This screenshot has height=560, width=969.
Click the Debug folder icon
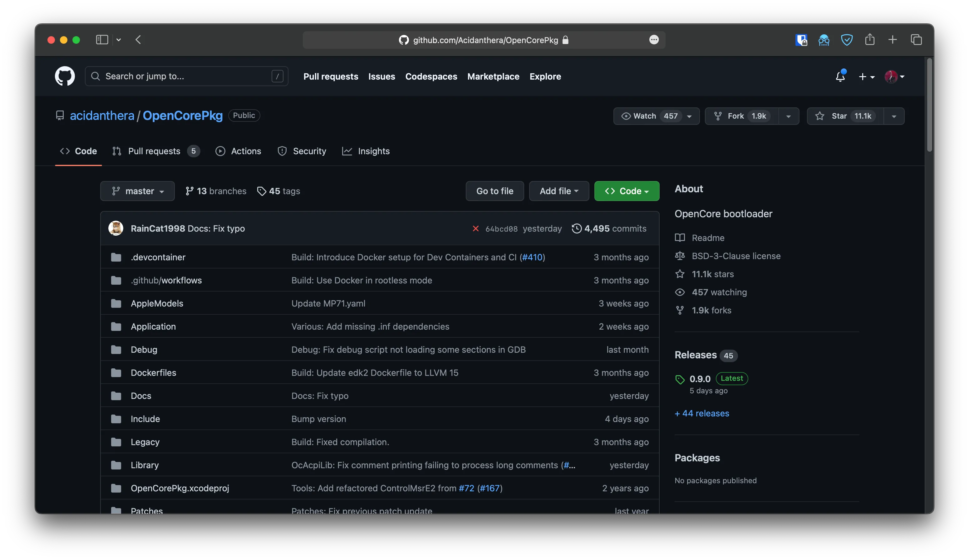[116, 350]
